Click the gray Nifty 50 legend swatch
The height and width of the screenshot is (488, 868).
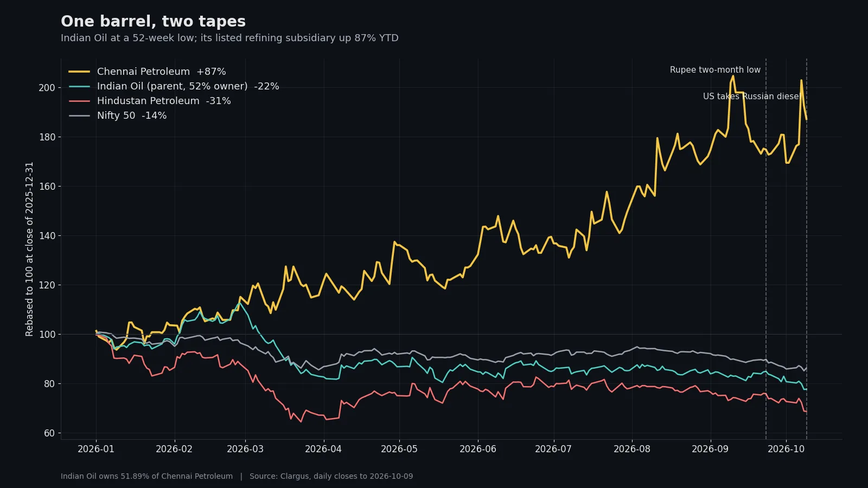pyautogui.click(x=79, y=115)
